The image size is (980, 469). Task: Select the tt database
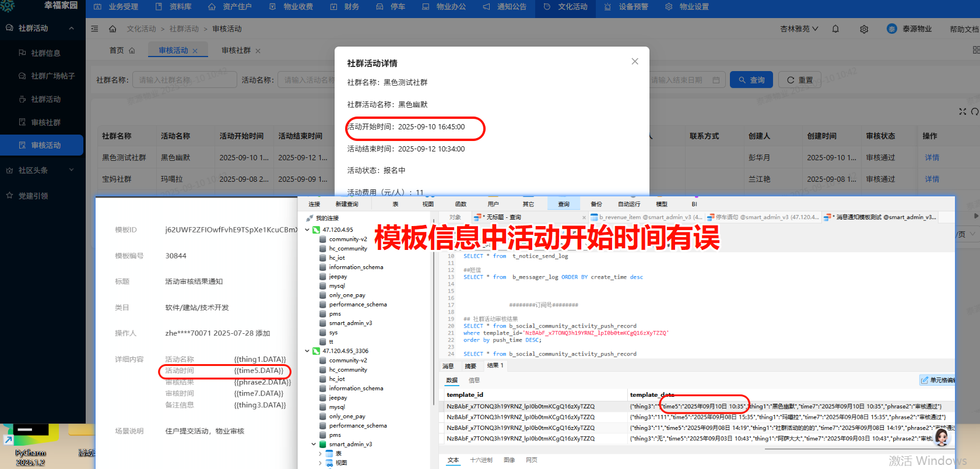tap(331, 341)
